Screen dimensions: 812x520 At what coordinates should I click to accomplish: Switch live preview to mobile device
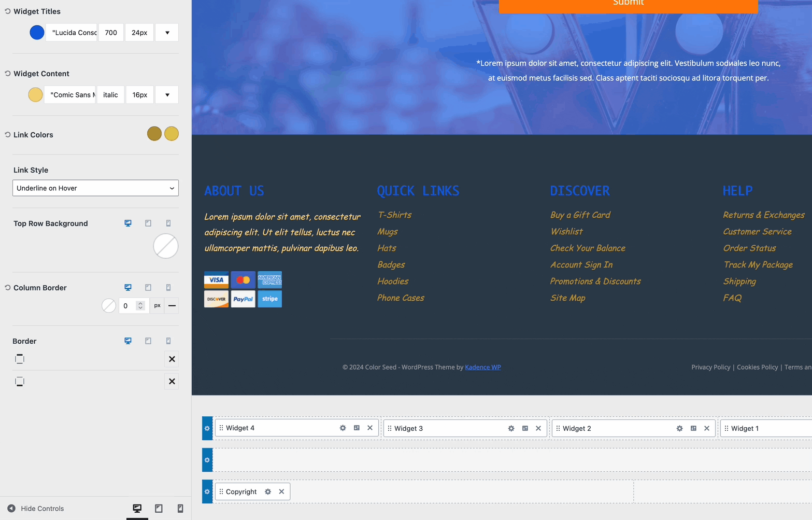tap(180, 508)
